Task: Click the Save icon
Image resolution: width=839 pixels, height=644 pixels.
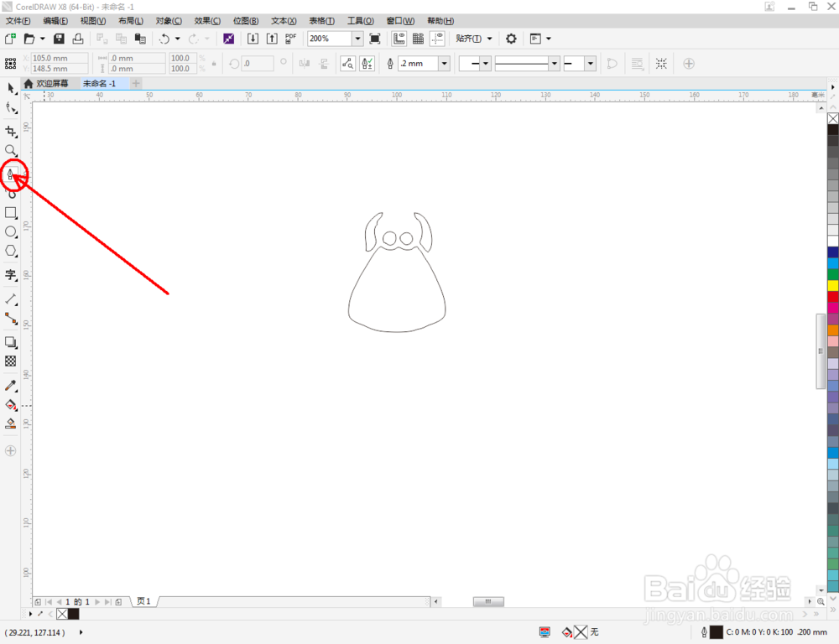Action: point(59,39)
